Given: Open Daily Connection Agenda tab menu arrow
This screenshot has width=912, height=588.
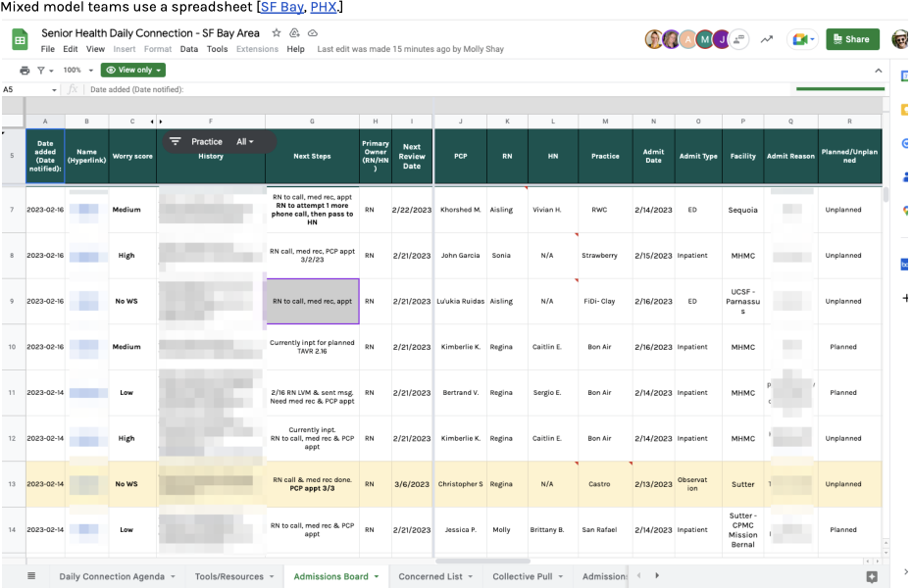Looking at the screenshot, I should coord(173,576).
